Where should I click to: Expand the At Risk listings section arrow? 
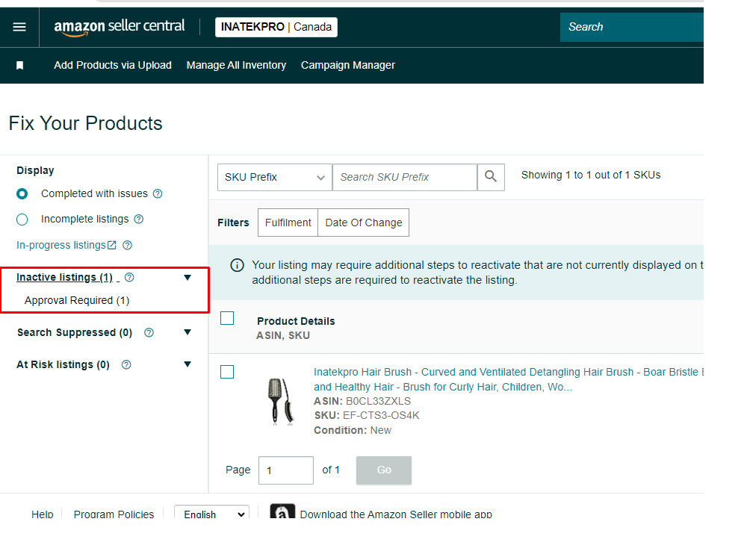(x=187, y=364)
